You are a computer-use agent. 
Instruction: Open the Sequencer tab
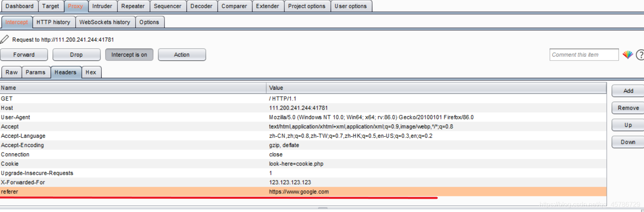(168, 6)
